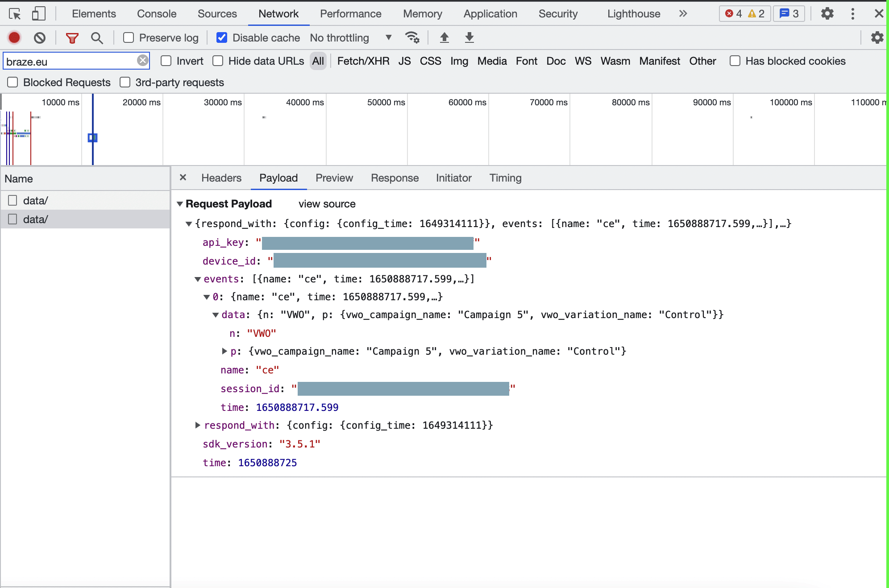Open the 3 issues badge
Image resolution: width=889 pixels, height=588 pixels.
(x=789, y=14)
